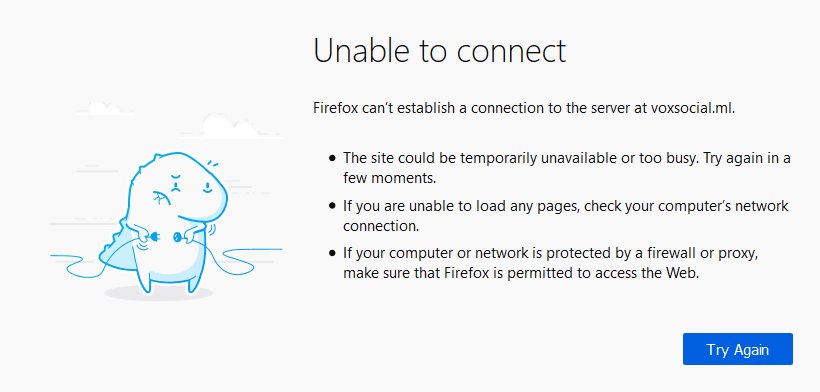This screenshot has height=392, width=820.
Task: Click the round socket end of cable
Action: [178, 238]
